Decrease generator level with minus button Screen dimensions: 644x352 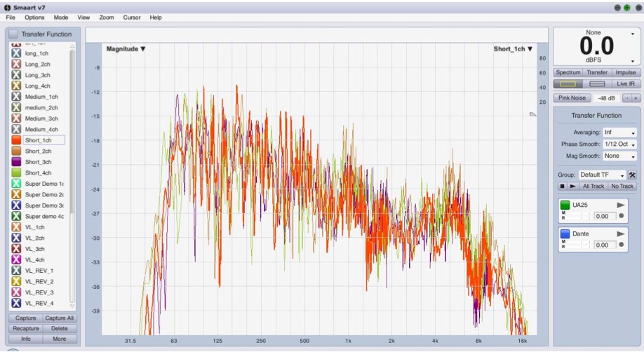click(626, 98)
